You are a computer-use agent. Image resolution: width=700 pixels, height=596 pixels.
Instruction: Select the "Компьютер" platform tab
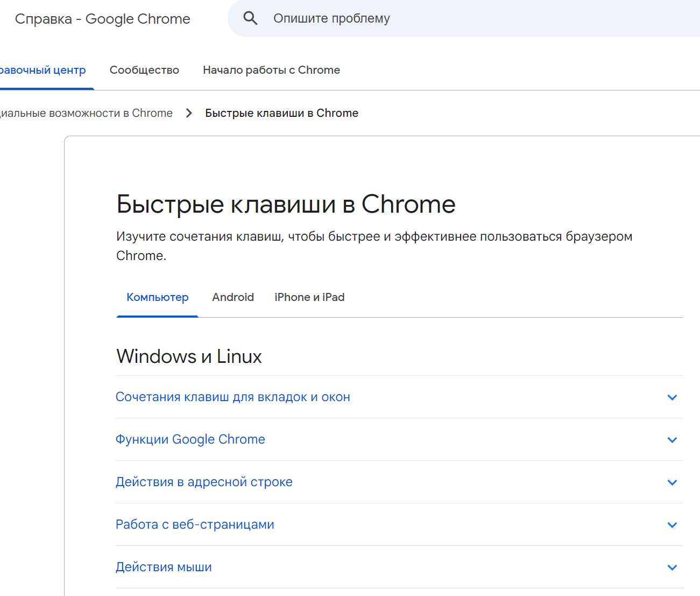coord(158,297)
